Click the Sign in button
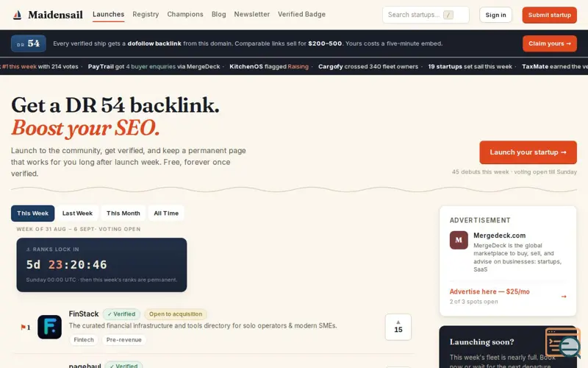 coord(495,15)
